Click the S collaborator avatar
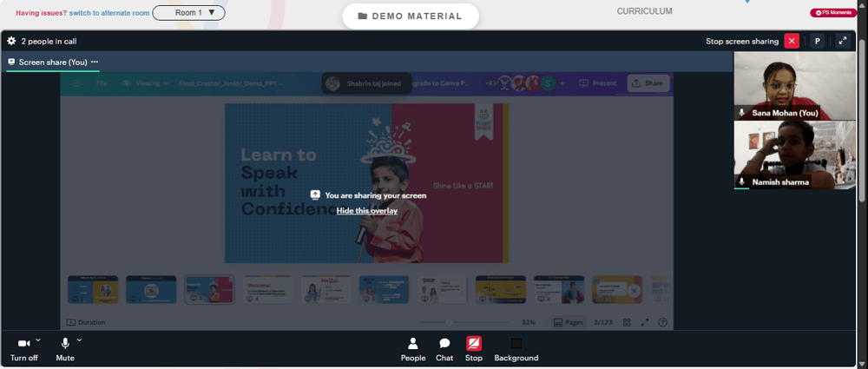Screen dimensions: 868x369 click(x=548, y=83)
